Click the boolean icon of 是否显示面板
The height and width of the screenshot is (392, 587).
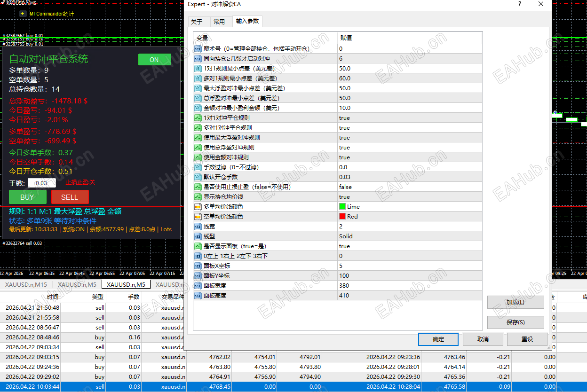[198, 246]
